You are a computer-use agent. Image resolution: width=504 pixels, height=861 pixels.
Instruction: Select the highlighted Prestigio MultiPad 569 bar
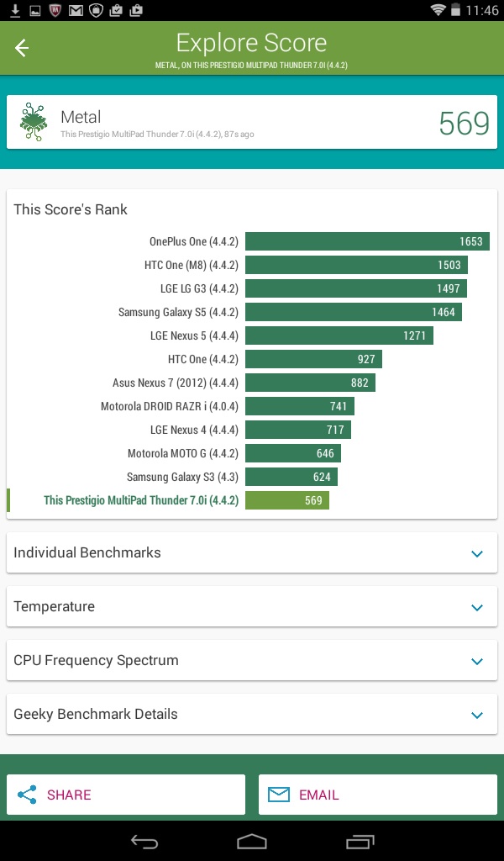pyautogui.click(x=287, y=500)
